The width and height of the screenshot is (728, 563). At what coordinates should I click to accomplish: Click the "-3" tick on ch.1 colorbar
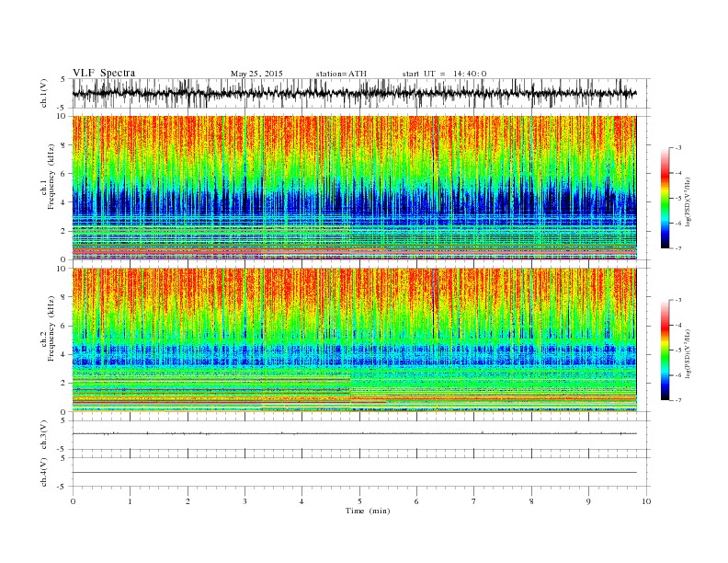678,148
